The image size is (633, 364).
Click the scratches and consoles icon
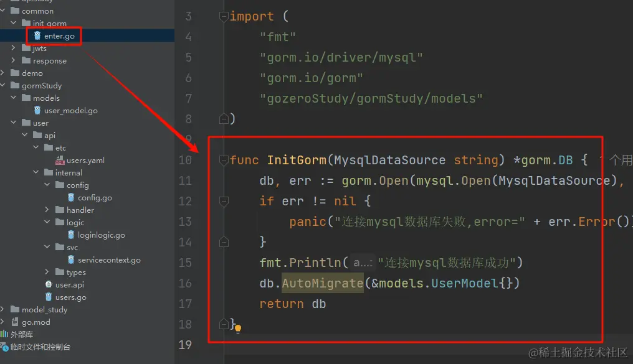click(4, 347)
